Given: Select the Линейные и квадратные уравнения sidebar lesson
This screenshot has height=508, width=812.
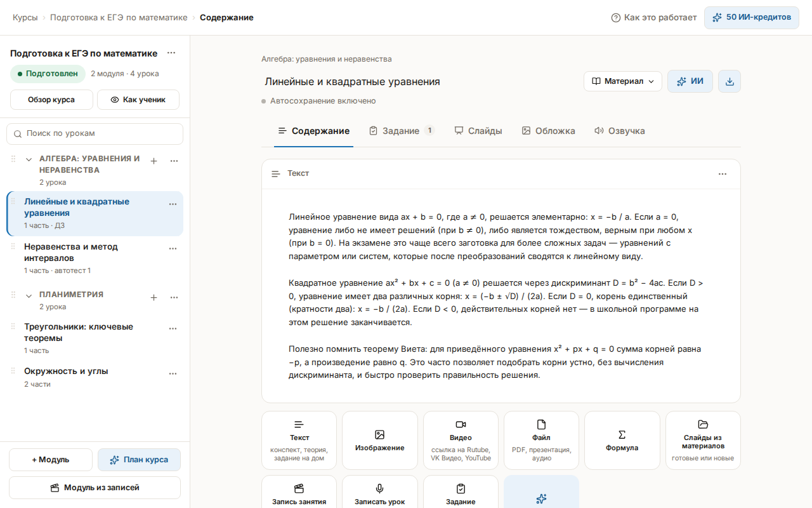Looking at the screenshot, I should pyautogui.click(x=95, y=213).
